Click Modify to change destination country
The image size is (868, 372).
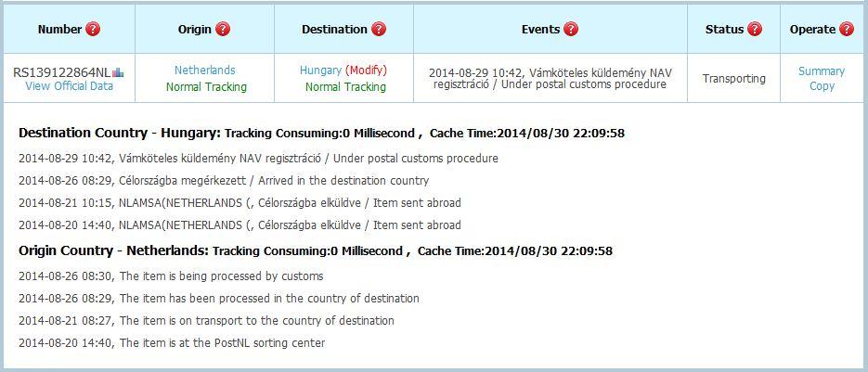point(366,70)
